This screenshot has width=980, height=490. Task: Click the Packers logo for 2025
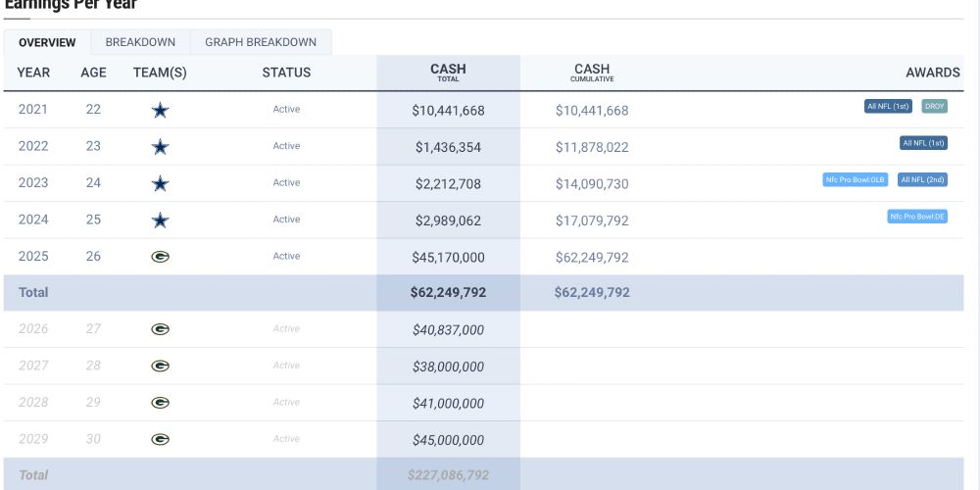160,257
